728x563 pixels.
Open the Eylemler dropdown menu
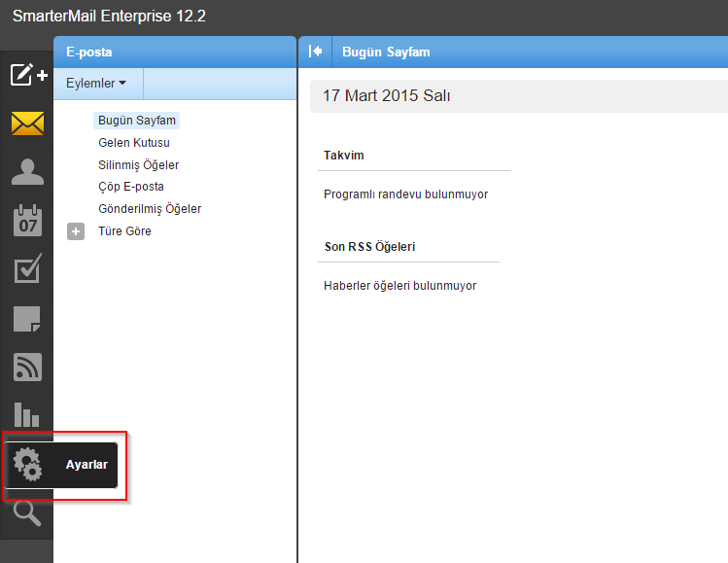[x=96, y=84]
